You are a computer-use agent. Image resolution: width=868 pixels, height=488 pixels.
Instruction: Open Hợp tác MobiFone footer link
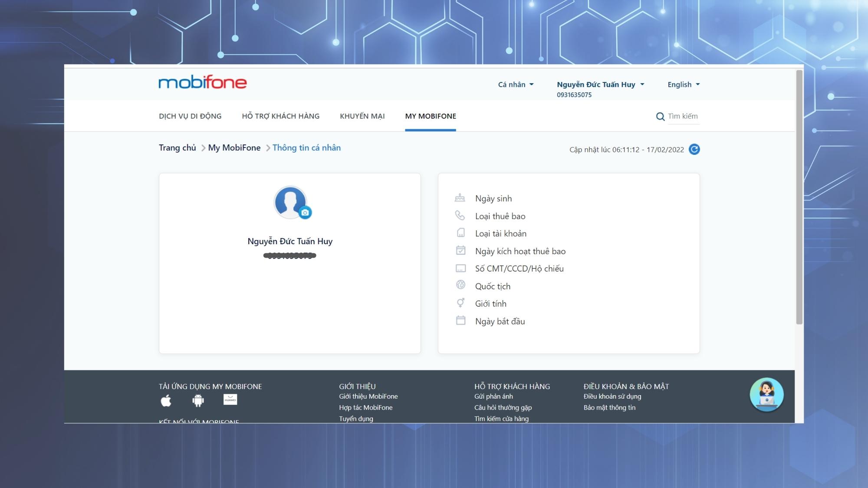click(x=365, y=408)
